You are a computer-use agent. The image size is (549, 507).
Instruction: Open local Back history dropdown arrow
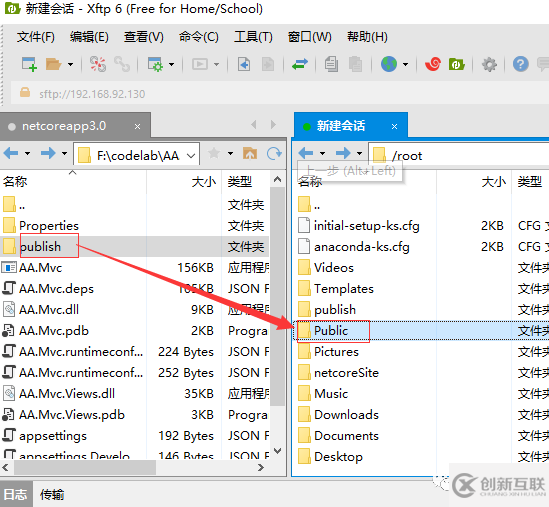point(27,153)
